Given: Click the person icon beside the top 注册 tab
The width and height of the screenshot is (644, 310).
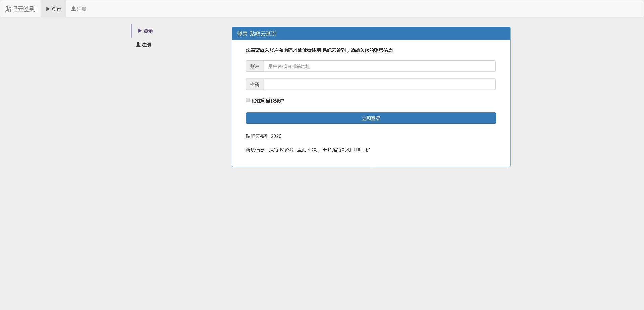Looking at the screenshot, I should click(x=73, y=9).
